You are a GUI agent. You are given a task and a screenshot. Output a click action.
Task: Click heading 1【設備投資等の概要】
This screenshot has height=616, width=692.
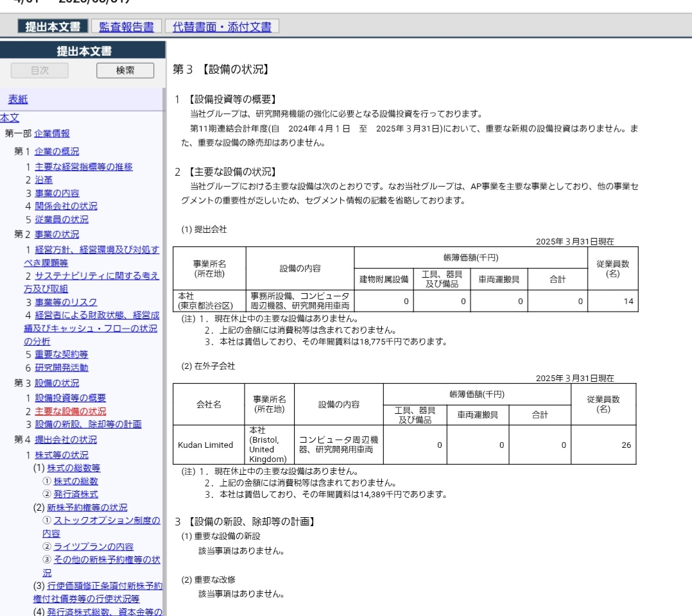point(225,99)
